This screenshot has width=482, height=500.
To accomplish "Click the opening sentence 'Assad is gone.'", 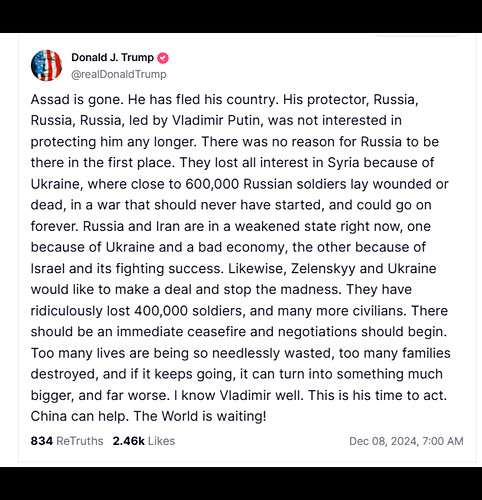I will (77, 100).
